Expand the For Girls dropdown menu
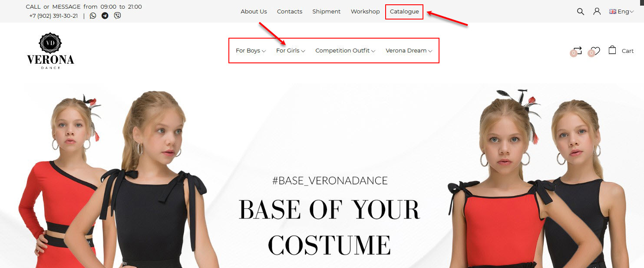The image size is (644, 268). (291, 51)
